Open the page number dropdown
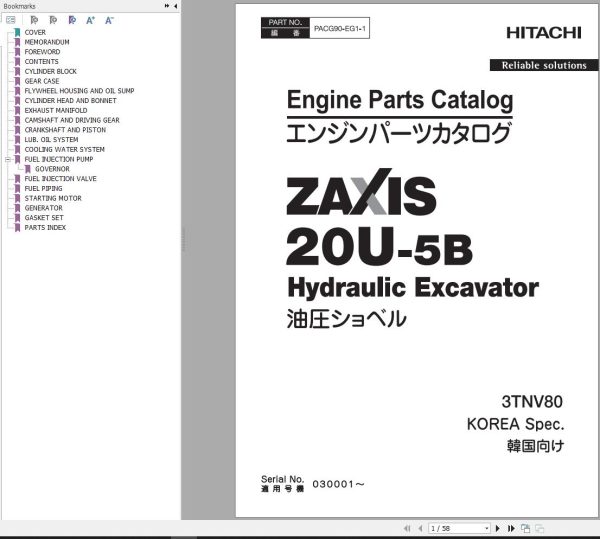Screen dimensions: 600x539 click(487, 528)
